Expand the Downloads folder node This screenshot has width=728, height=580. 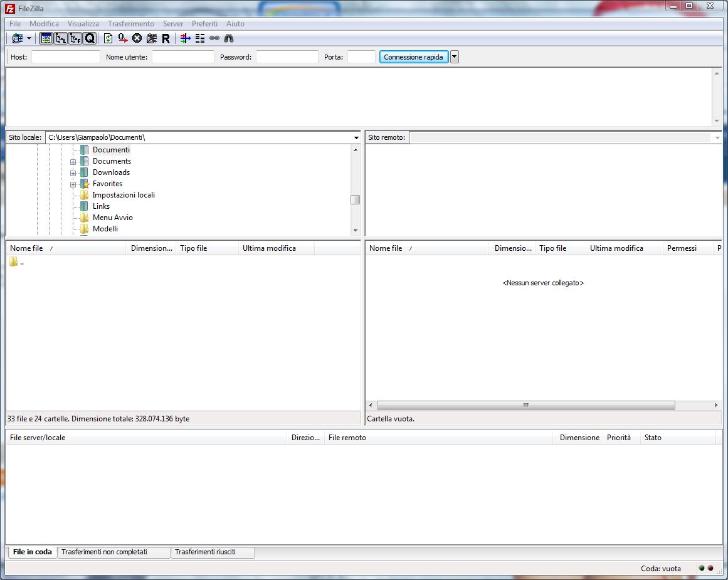pyautogui.click(x=73, y=173)
